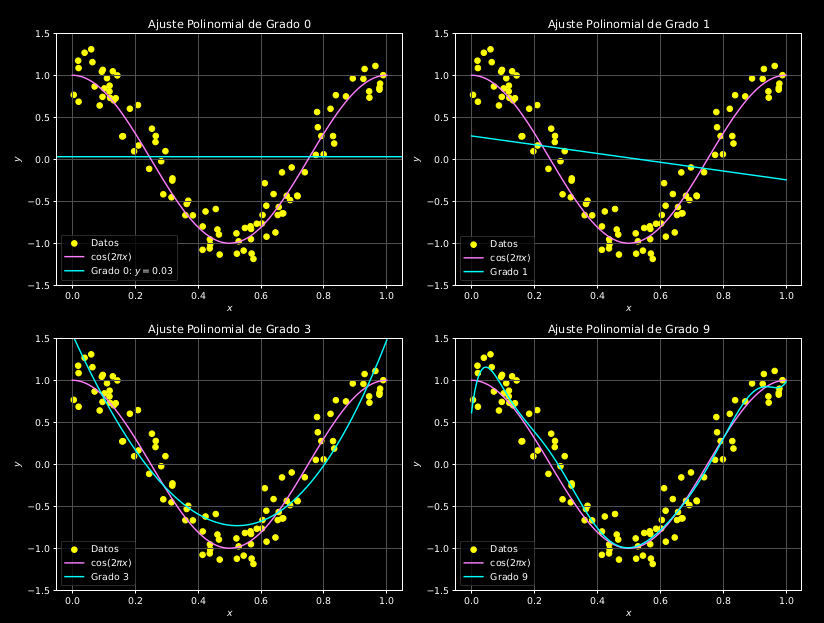
Task: Click cyan line swatch beside 'Grado 3'
Action: coord(74,576)
